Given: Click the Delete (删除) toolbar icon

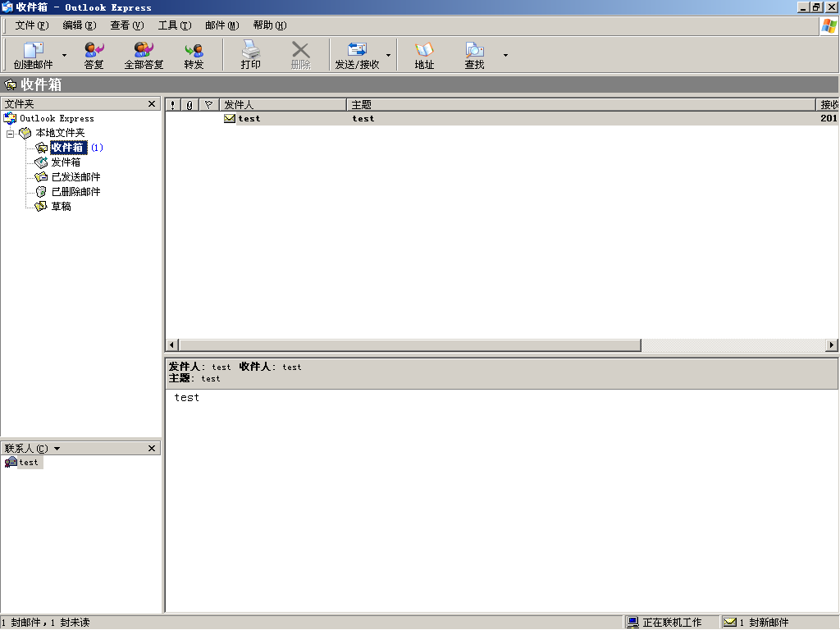Looking at the screenshot, I should coord(300,55).
